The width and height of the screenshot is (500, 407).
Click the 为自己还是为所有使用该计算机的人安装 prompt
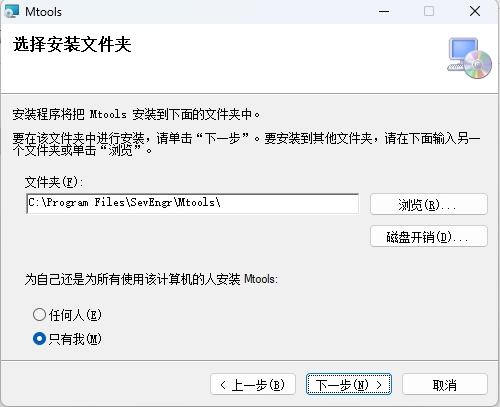tap(151, 279)
